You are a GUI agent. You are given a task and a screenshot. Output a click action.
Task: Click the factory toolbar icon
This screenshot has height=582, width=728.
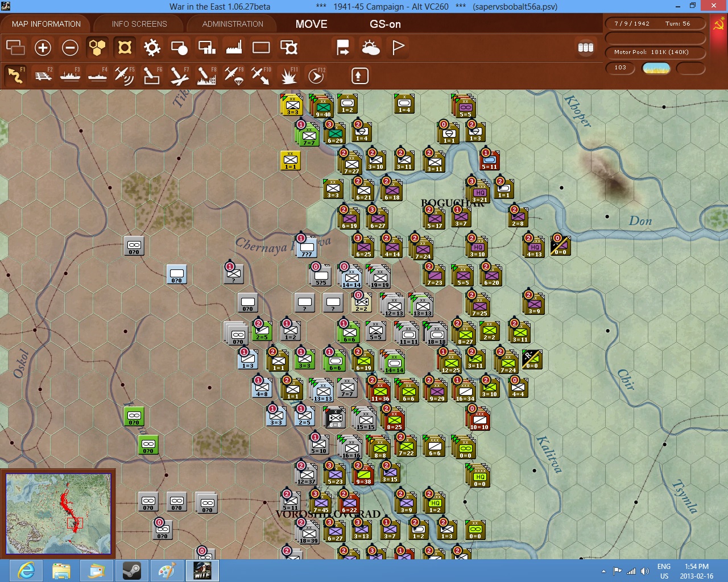pos(234,47)
